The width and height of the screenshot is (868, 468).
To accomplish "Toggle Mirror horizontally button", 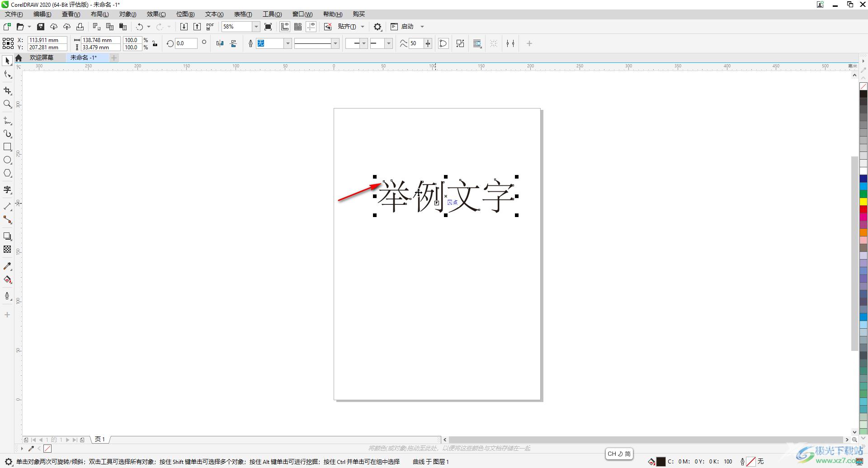I will click(x=220, y=43).
